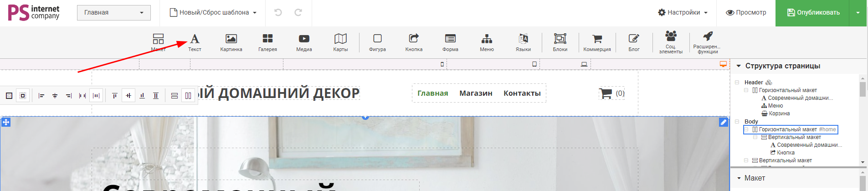Toggle vertical center alignment in toolbar
The width and height of the screenshot is (868, 191).
point(128,96)
